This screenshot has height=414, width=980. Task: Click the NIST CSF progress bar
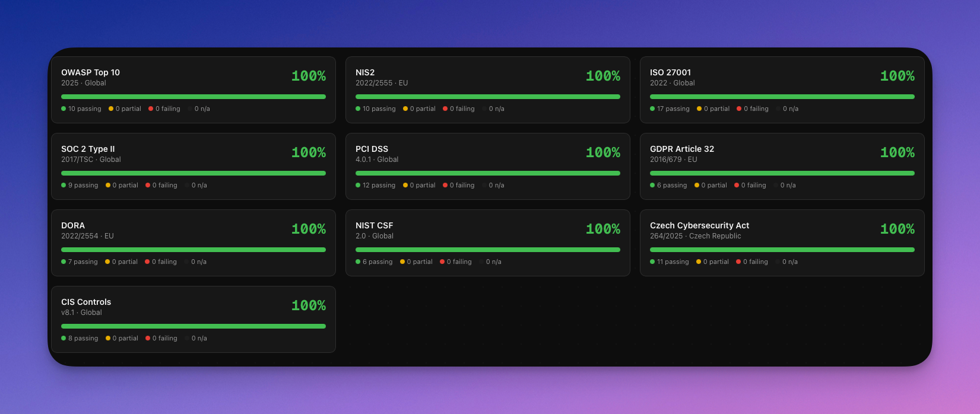pyautogui.click(x=488, y=250)
